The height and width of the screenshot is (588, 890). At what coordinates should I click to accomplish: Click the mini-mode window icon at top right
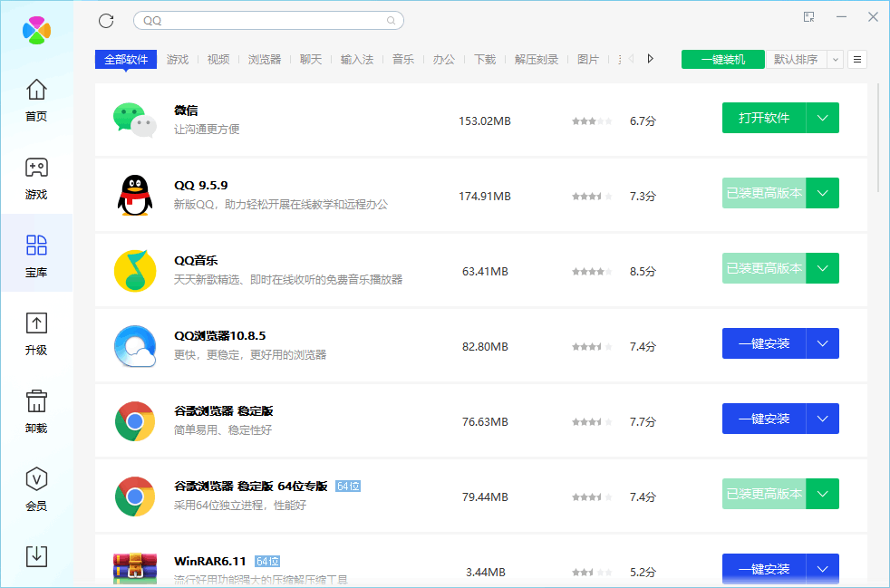click(809, 17)
